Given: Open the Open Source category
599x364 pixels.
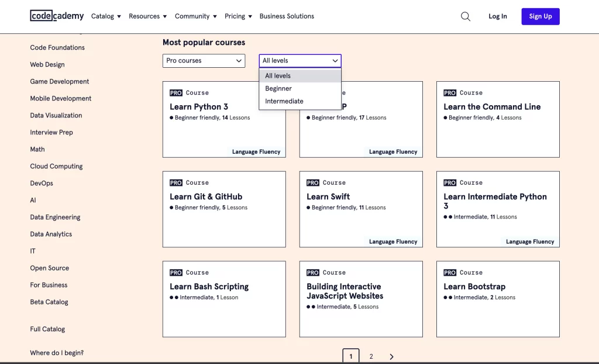Looking at the screenshot, I should pyautogui.click(x=50, y=268).
